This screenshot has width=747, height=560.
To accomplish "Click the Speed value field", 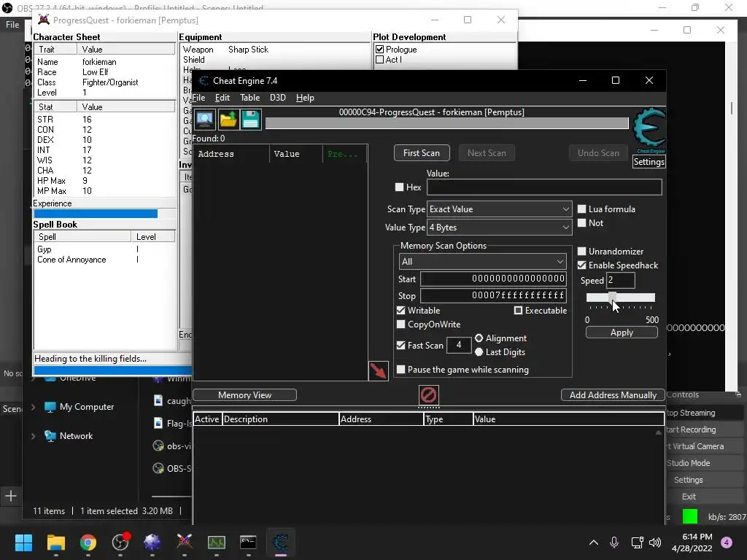I will 620,280.
